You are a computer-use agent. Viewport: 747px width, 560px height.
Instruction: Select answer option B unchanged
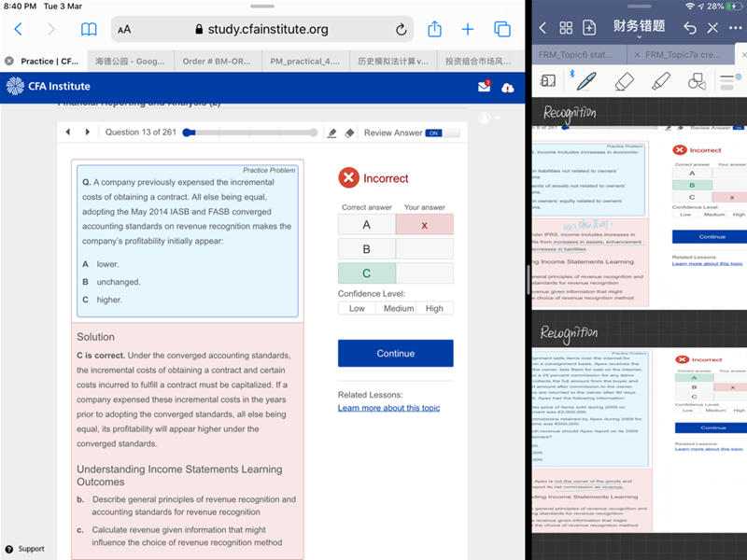pyautogui.click(x=111, y=282)
